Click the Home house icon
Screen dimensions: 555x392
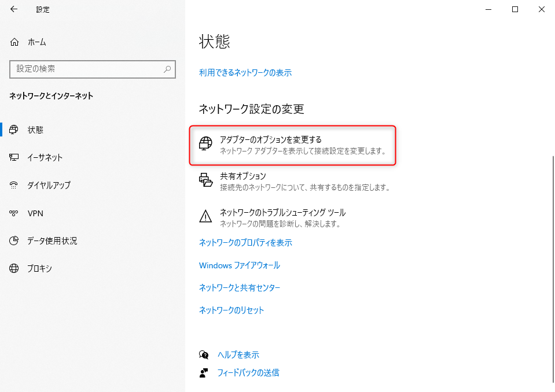pyautogui.click(x=14, y=42)
